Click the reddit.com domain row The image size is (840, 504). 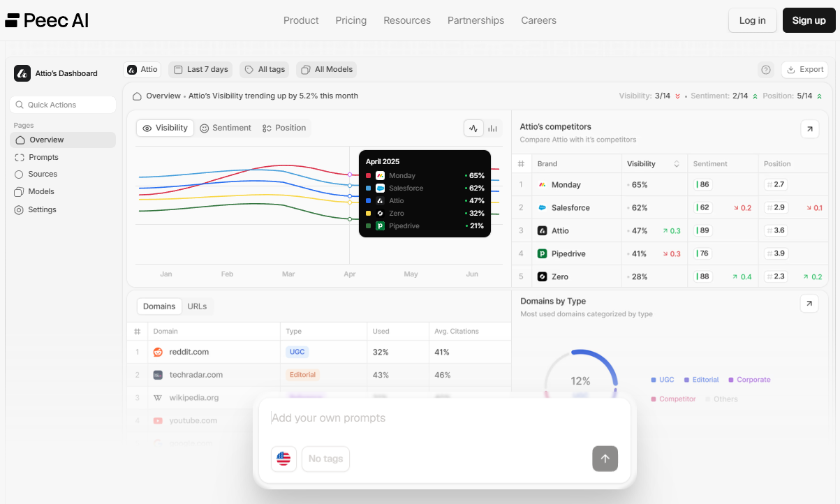pos(319,352)
